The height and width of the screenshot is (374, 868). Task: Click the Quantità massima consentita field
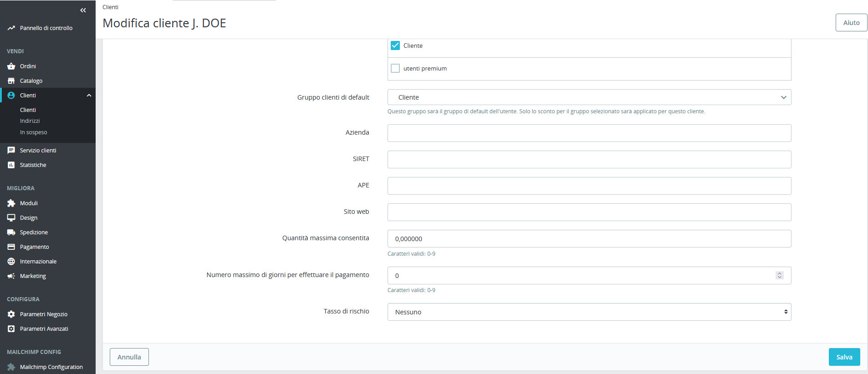click(589, 238)
